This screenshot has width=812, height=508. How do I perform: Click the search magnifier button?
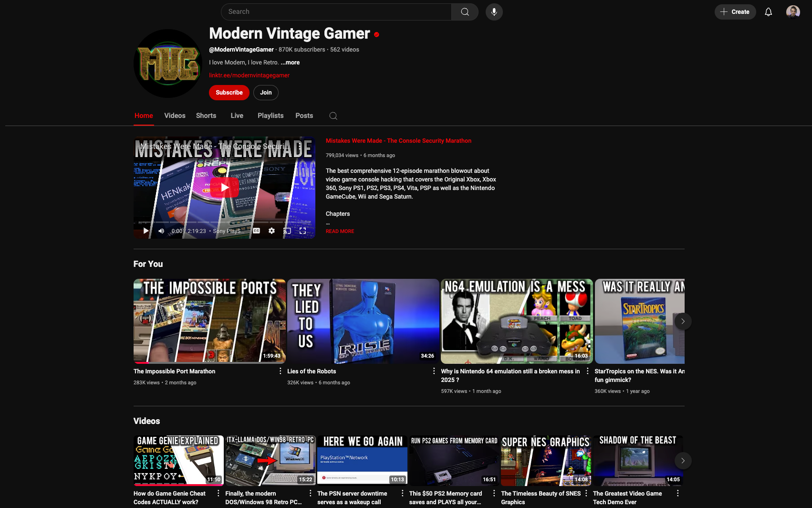coord(465,12)
